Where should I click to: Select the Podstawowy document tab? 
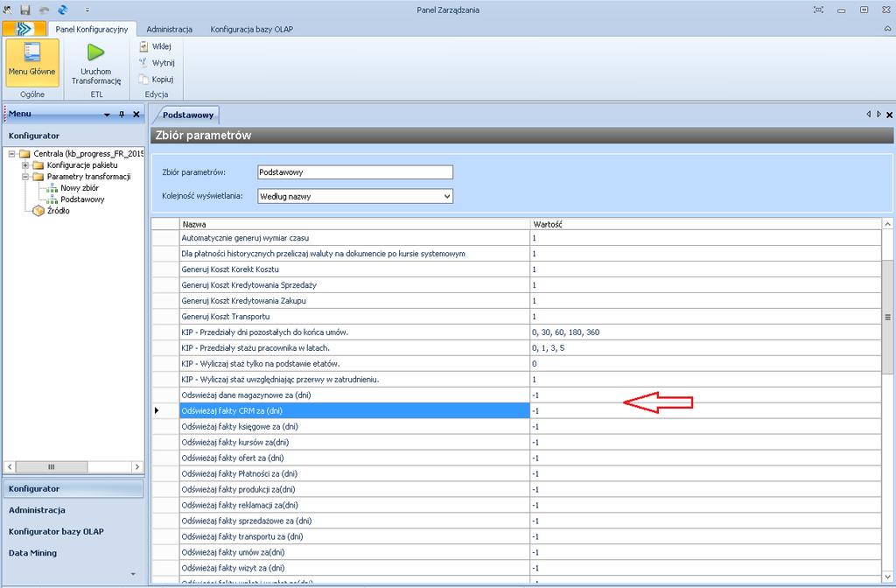[x=188, y=115]
